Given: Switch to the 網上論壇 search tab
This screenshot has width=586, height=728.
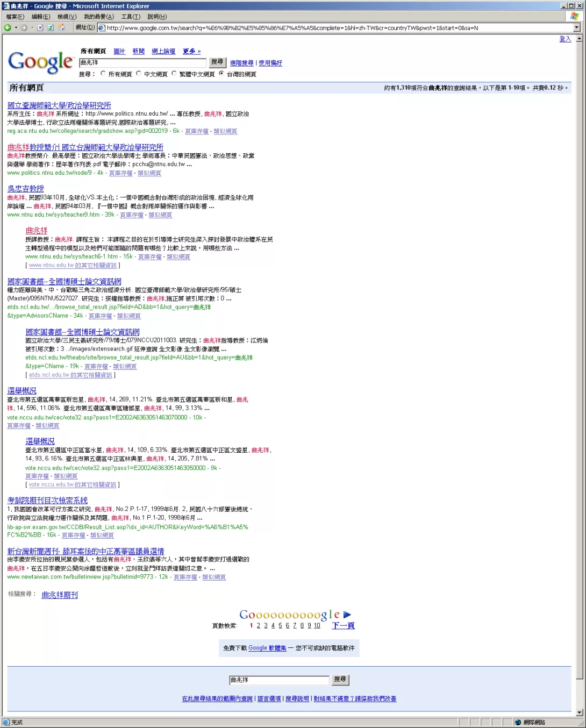Looking at the screenshot, I should coord(163,51).
